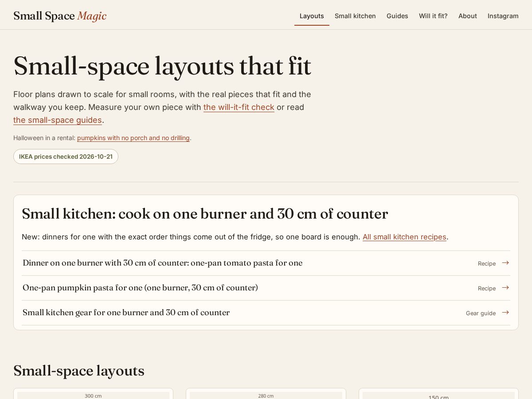Image resolution: width=532 pixels, height=399 pixels.
Task: Follow the will-it-fit check link
Action: [x=239, y=107]
